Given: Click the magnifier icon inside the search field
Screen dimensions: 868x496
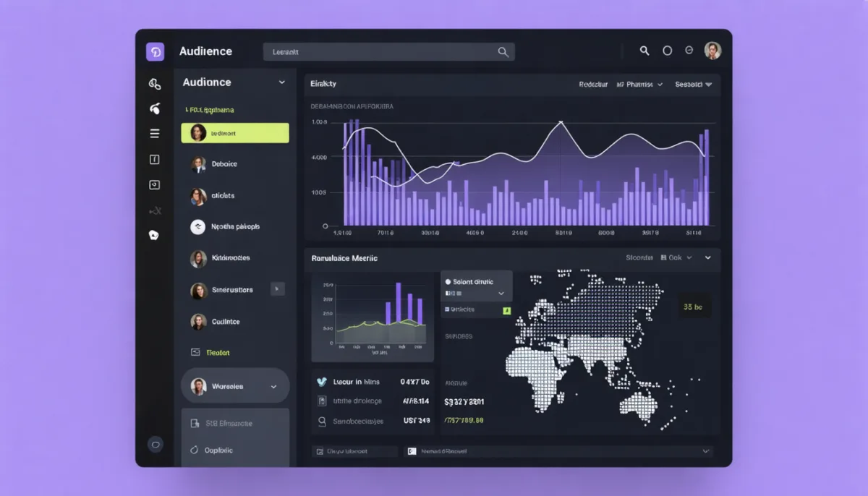Looking at the screenshot, I should [x=503, y=52].
